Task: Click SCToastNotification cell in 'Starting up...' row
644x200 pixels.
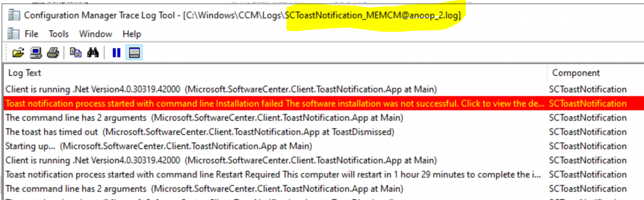Action: (x=588, y=146)
